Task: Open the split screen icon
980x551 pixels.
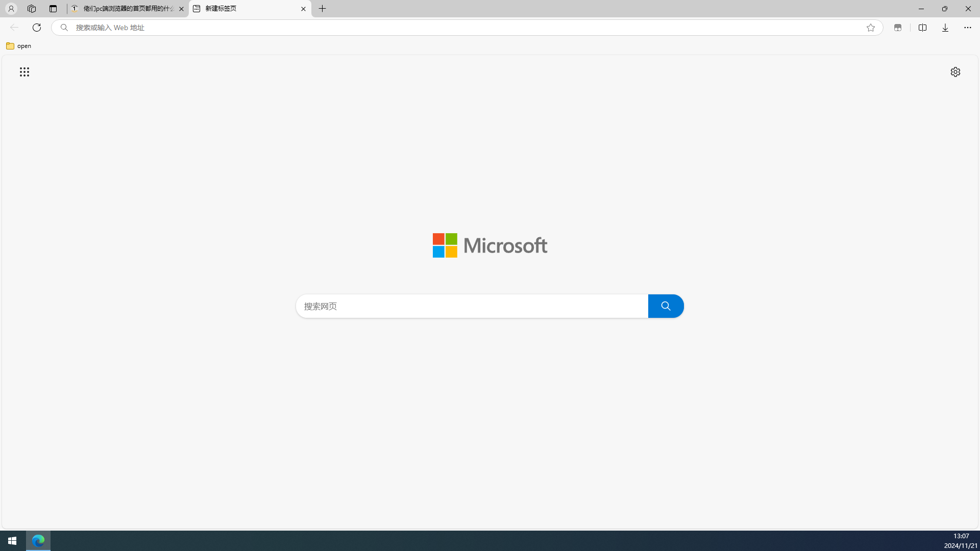Action: [922, 28]
